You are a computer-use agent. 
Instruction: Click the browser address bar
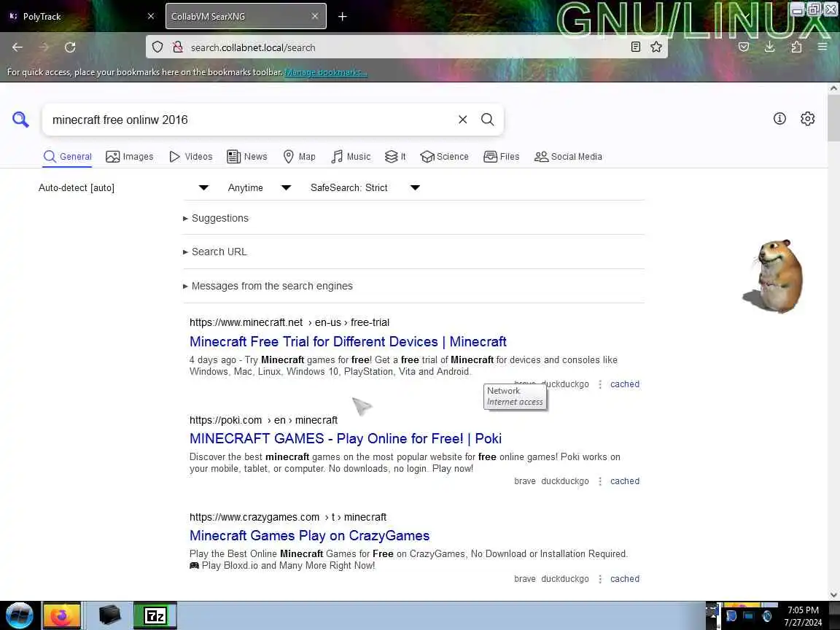(x=407, y=47)
